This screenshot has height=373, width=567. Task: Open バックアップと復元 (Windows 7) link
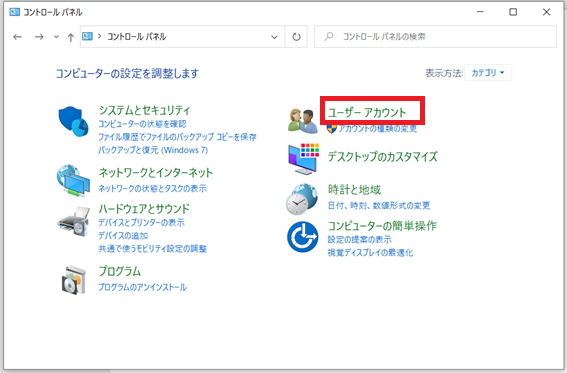(x=153, y=150)
